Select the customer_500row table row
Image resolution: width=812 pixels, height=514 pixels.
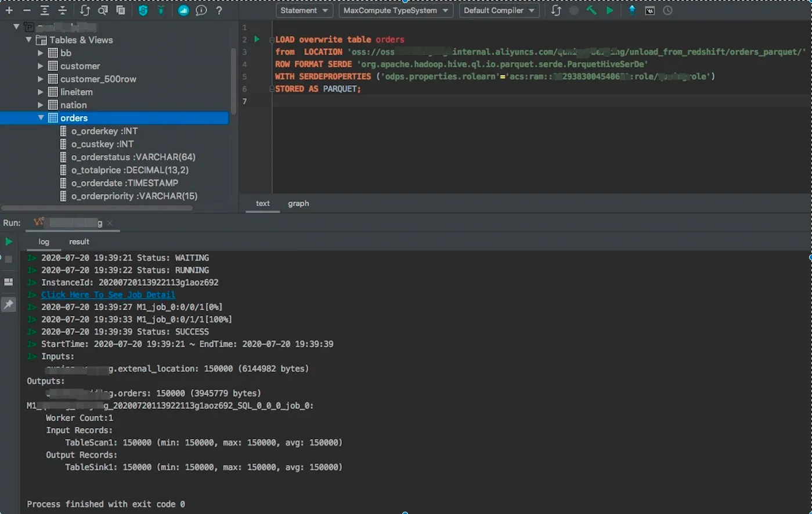114,79
